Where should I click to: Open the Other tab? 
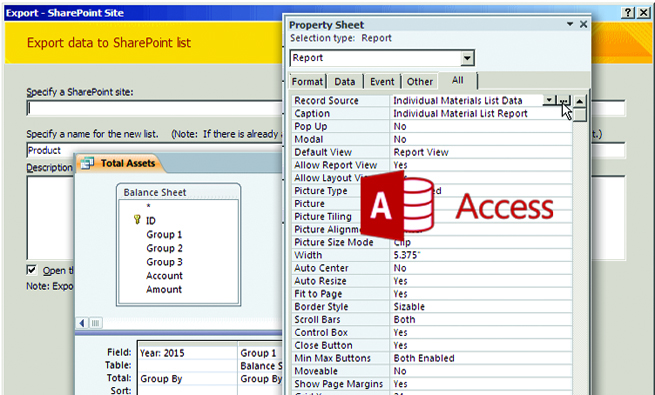tap(420, 81)
